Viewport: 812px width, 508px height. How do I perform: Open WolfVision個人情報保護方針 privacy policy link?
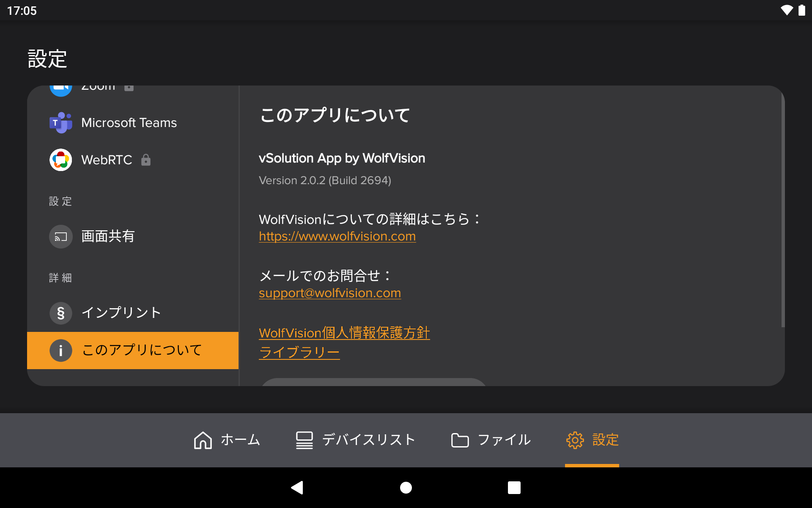point(344,333)
